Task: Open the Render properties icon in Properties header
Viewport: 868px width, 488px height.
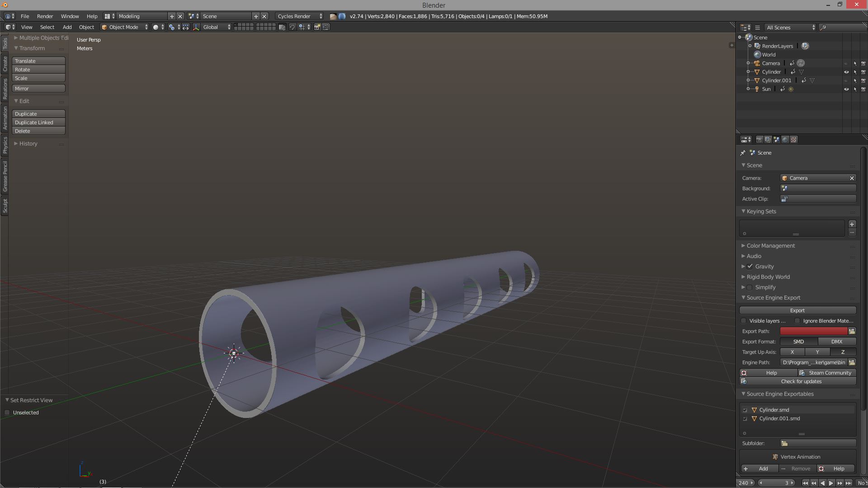Action: [x=759, y=139]
